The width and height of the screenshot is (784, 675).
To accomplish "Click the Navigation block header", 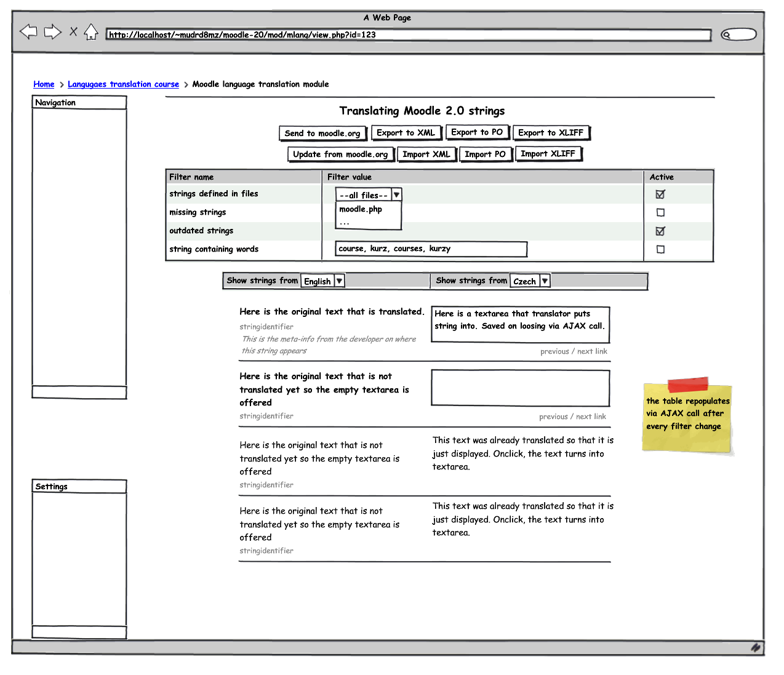I will click(79, 103).
